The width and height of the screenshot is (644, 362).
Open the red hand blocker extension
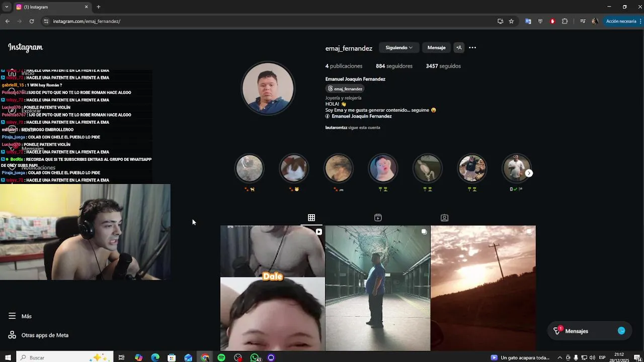552,21
